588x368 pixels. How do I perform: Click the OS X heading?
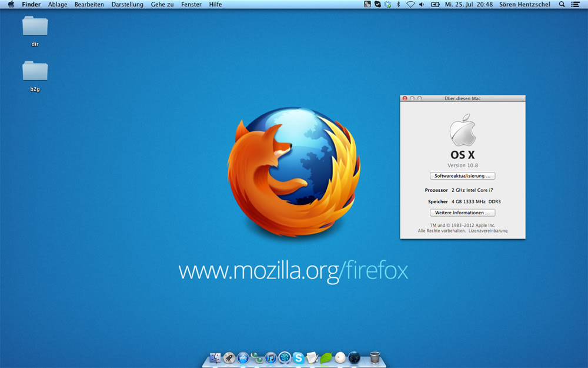(462, 155)
